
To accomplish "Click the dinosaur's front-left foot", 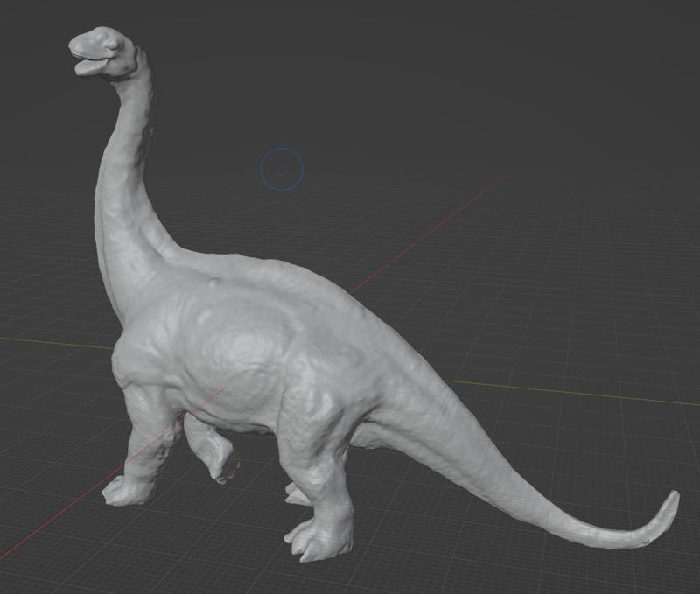I will tap(127, 490).
